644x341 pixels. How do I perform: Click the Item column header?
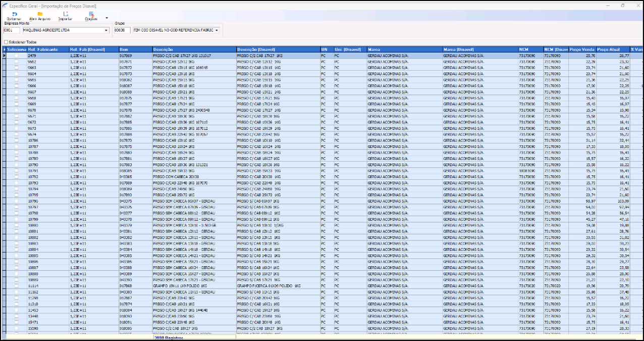pos(135,50)
